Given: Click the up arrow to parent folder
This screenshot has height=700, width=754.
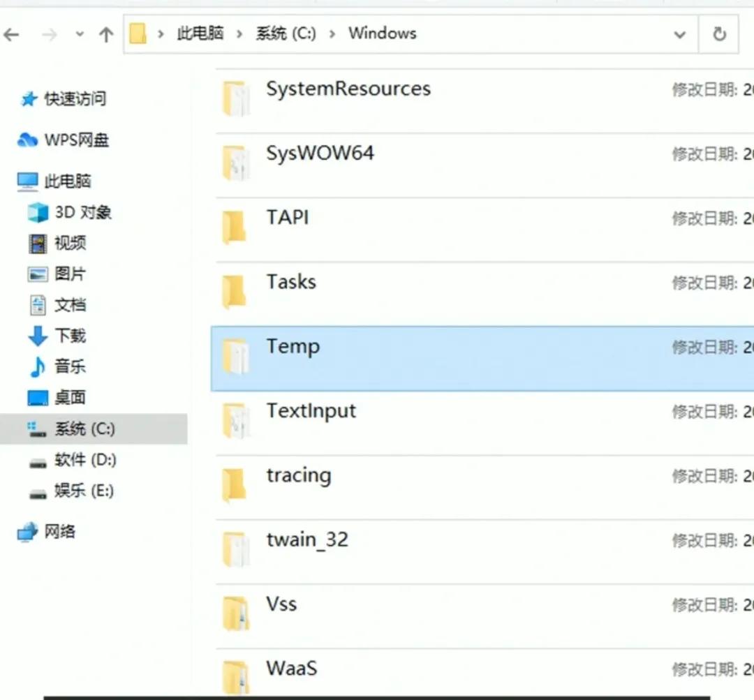Looking at the screenshot, I should coord(105,33).
